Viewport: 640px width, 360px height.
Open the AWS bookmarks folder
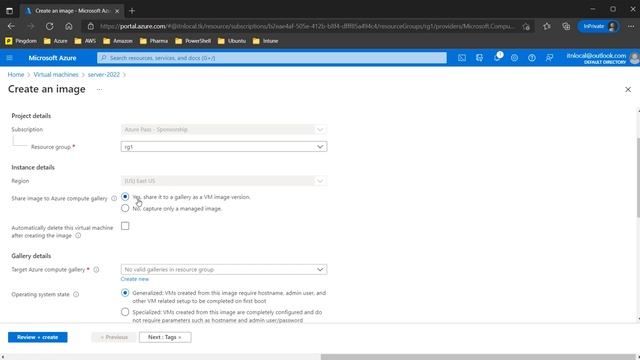[85, 41]
